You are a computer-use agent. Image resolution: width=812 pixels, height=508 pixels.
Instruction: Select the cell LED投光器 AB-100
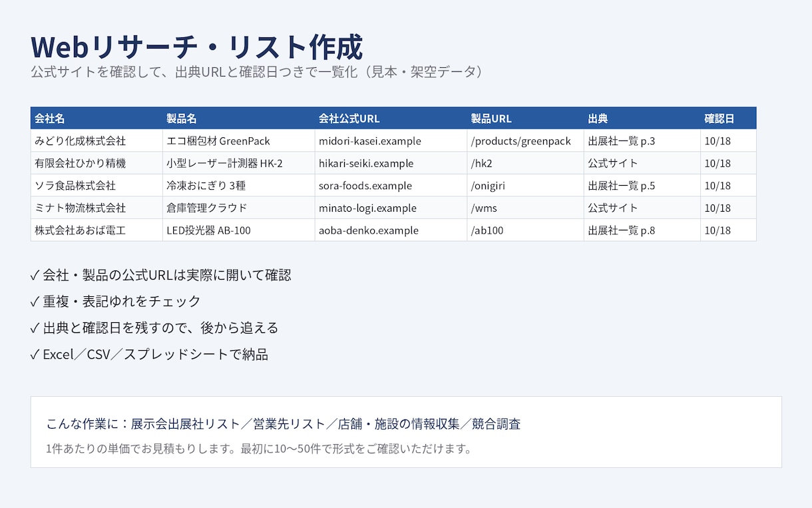239,230
